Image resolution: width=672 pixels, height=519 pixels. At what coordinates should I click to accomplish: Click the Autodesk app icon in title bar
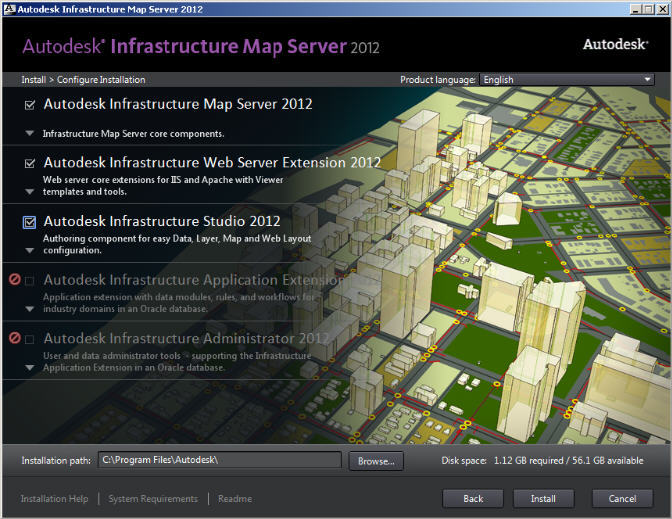coord(9,9)
